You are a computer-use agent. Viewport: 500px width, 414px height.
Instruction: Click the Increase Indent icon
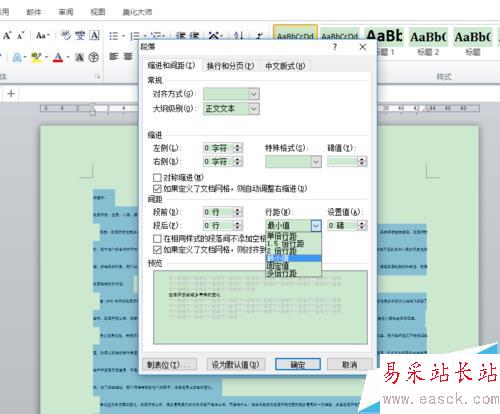coord(194,35)
